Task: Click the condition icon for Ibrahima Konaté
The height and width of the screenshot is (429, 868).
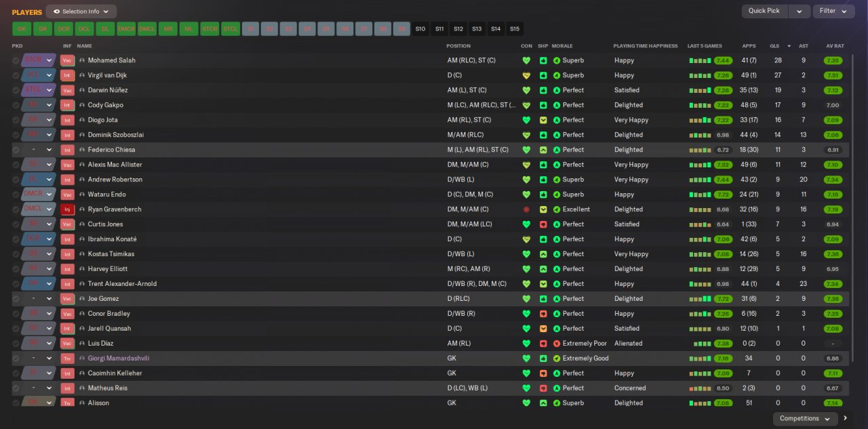Action: (x=526, y=239)
